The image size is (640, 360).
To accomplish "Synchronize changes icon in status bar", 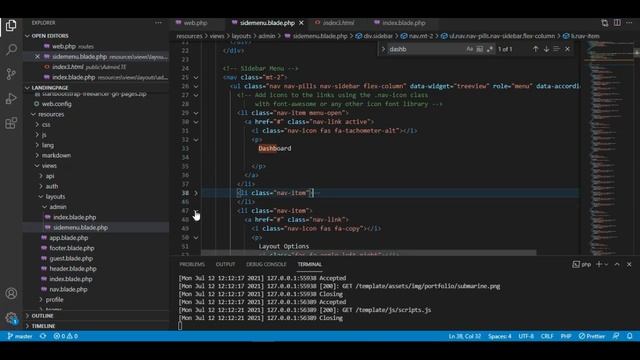I will coord(43,336).
